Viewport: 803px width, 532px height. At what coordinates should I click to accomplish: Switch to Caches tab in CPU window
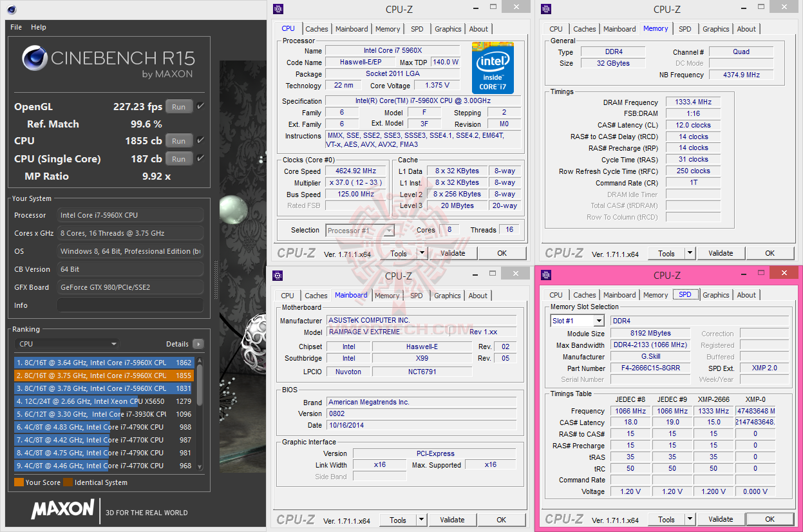317,29
